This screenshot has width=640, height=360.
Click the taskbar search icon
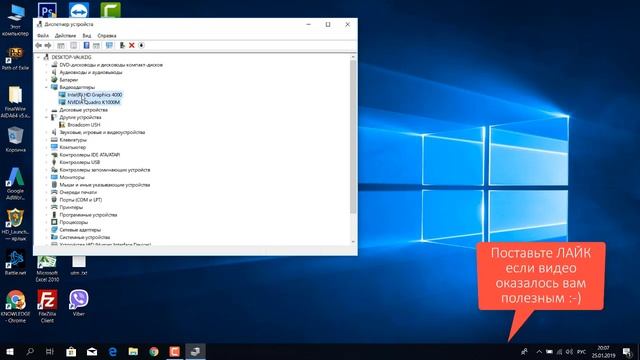coord(30,351)
